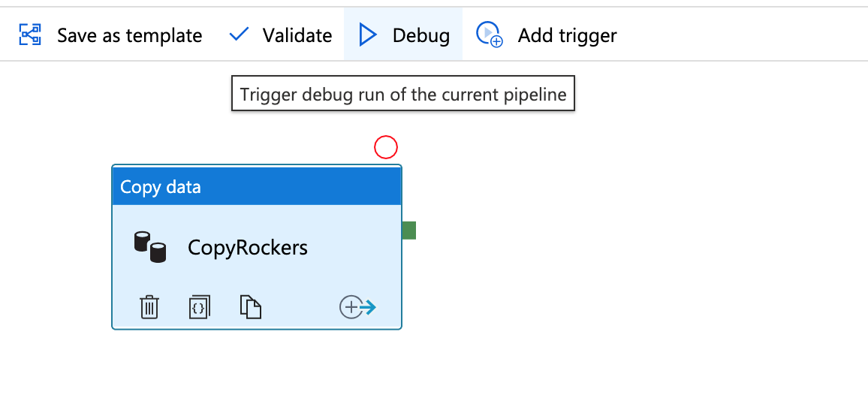Add an output using the plus-arrow icon

pyautogui.click(x=357, y=307)
